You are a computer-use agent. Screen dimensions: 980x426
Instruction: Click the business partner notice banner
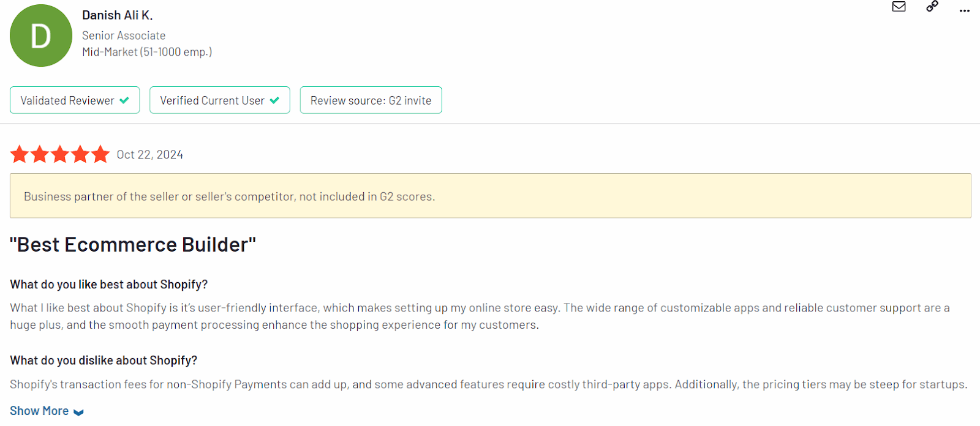click(490, 196)
